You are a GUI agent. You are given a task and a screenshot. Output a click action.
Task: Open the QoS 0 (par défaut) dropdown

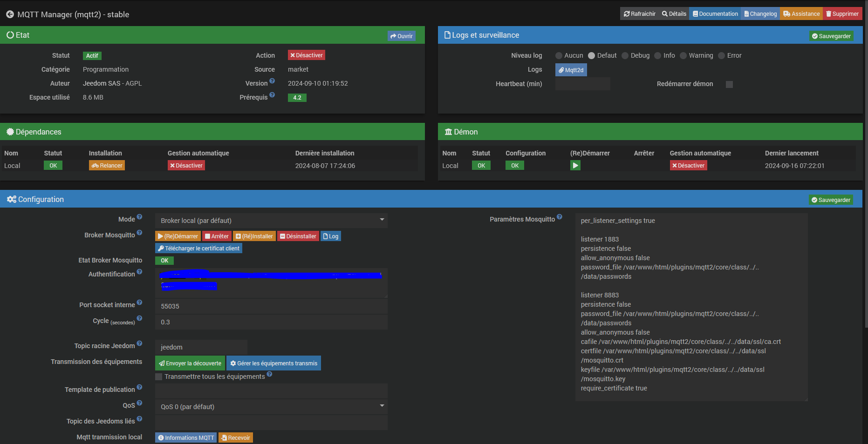click(271, 407)
